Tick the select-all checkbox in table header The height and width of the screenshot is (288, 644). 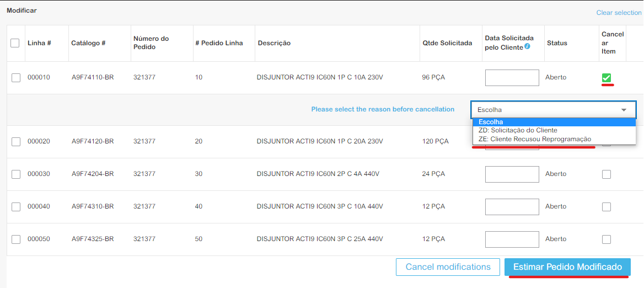tap(15, 42)
